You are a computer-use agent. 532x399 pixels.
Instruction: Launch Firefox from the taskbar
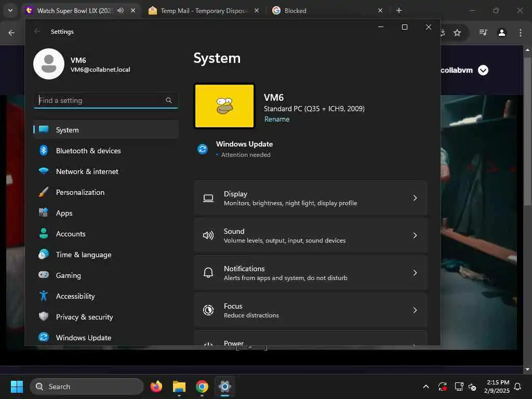[156, 387]
